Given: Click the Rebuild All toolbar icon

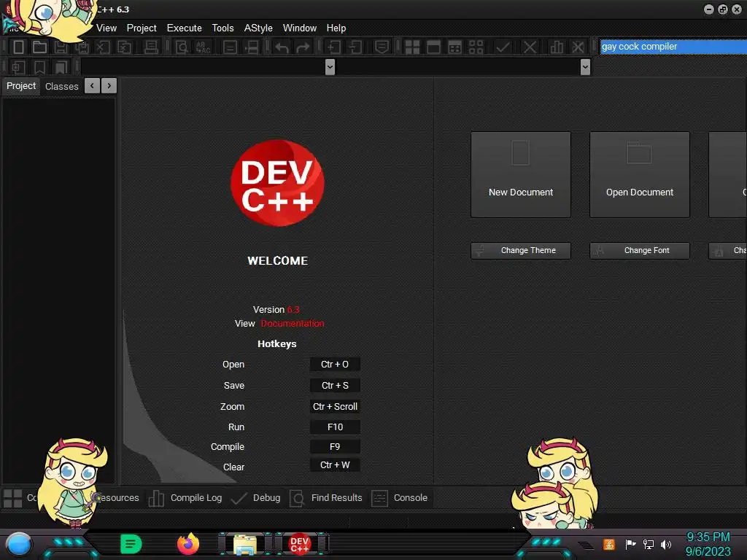Looking at the screenshot, I should click(476, 47).
